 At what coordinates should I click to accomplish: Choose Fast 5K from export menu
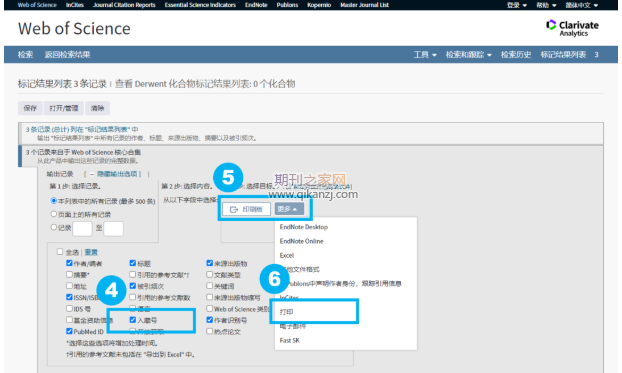tap(290, 340)
